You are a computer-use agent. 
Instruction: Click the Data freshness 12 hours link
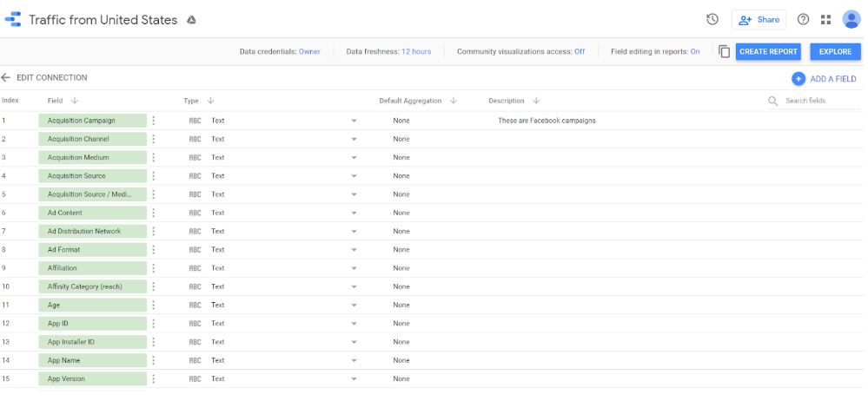pos(416,51)
